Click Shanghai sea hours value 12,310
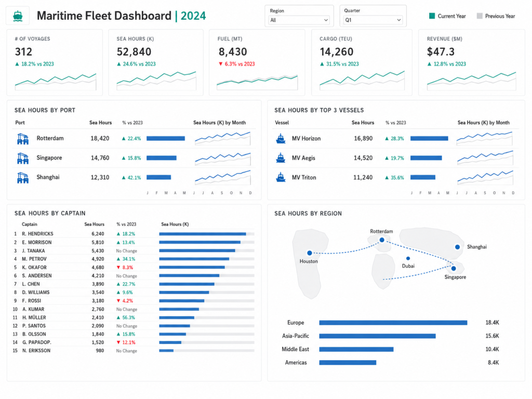Image resolution: width=532 pixels, height=399 pixels. (100, 177)
